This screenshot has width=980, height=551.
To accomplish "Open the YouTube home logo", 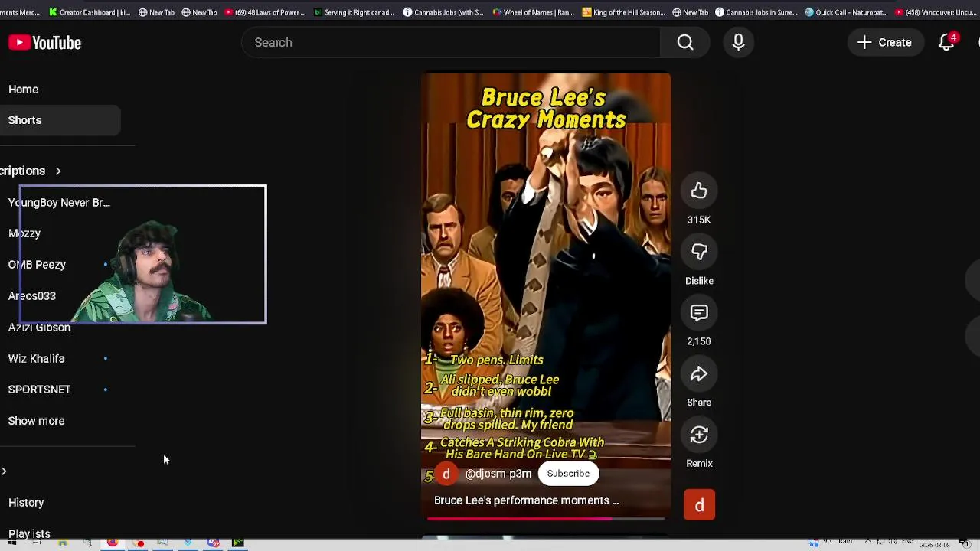I will pyautogui.click(x=44, y=43).
